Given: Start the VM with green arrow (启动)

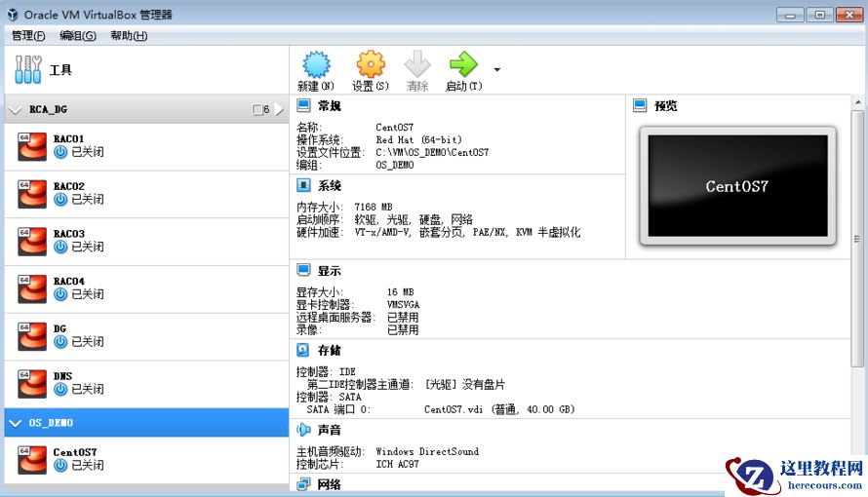Looking at the screenshot, I should [463, 64].
